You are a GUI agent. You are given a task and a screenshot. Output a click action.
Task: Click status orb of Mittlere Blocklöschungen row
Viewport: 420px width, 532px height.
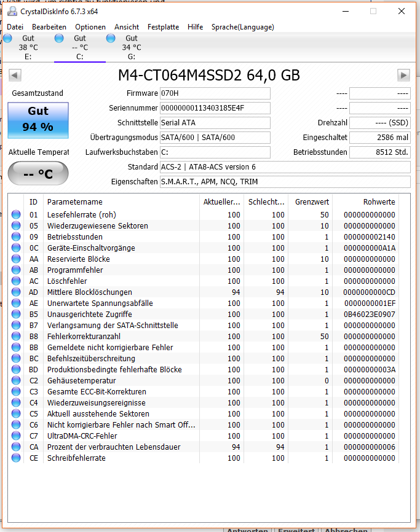[16, 292]
